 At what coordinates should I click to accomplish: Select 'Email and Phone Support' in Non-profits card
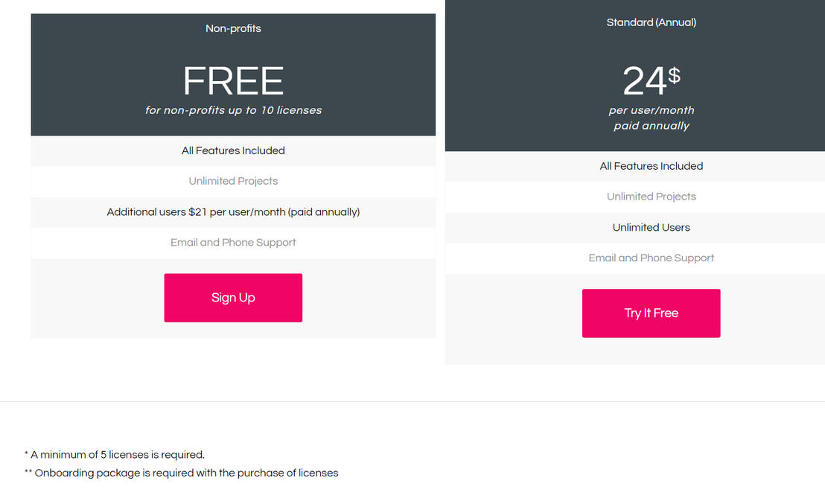tap(233, 242)
